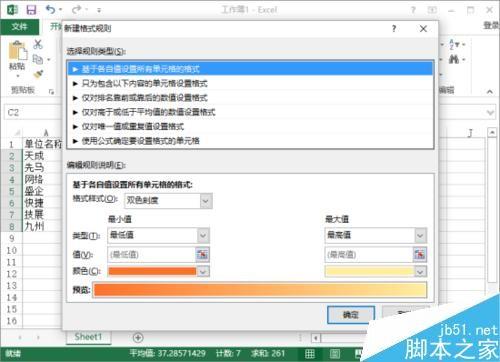Click horizontal scrollbar left arrow
Viewport: 500px width, 362px height.
pos(316,338)
